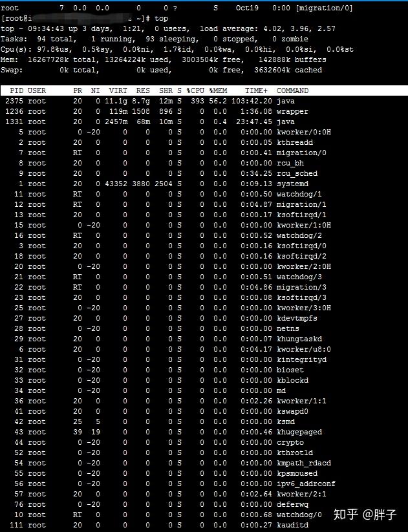Click the migration/3 process name
Viewport: 408px width, 532px height.
pos(301,288)
